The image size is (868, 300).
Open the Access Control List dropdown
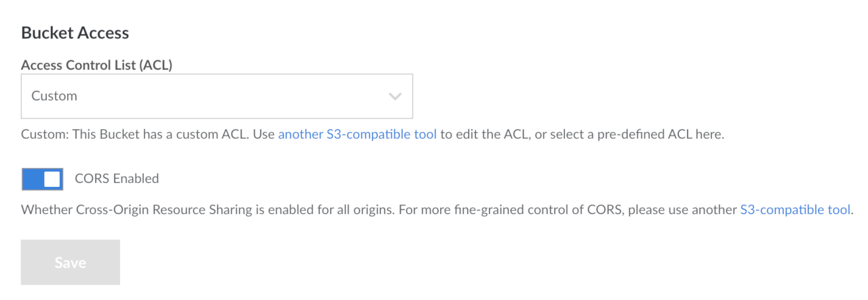[216, 96]
